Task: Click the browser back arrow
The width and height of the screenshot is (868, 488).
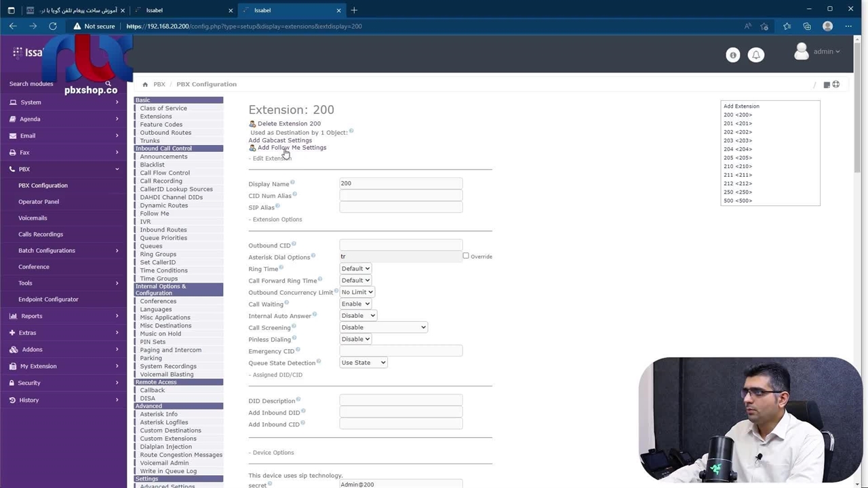Action: [13, 26]
